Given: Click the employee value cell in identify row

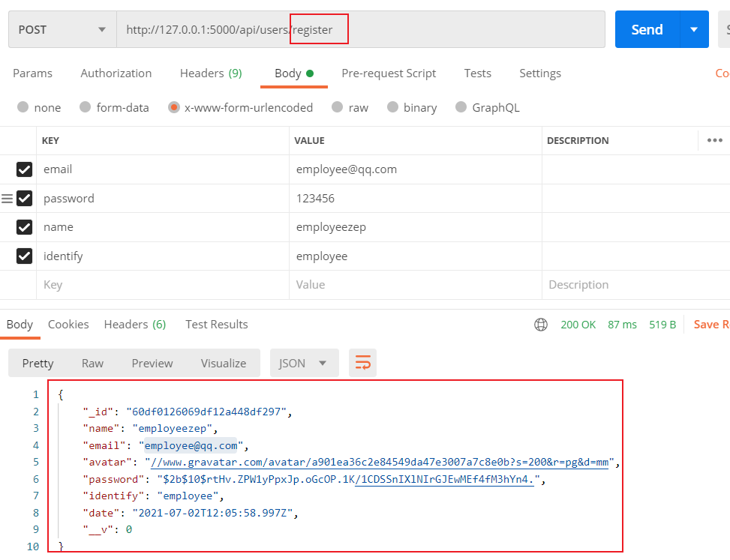Looking at the screenshot, I should [416, 256].
